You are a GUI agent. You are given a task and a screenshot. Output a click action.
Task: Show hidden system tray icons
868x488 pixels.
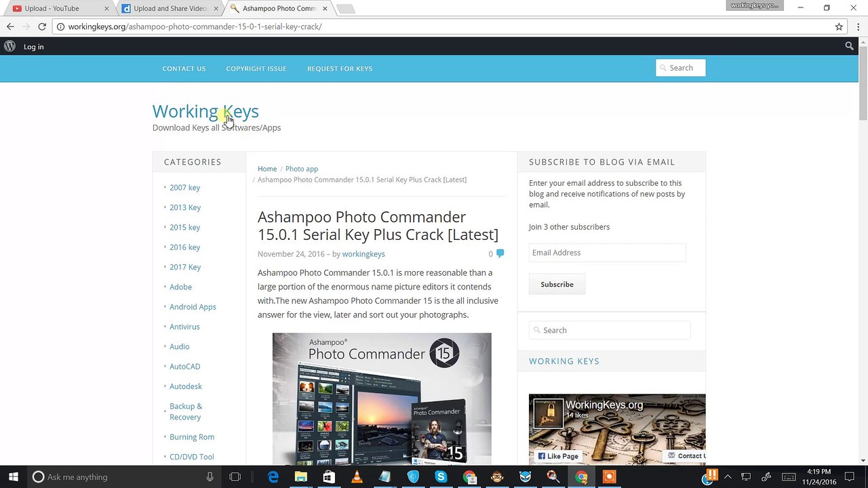728,476
